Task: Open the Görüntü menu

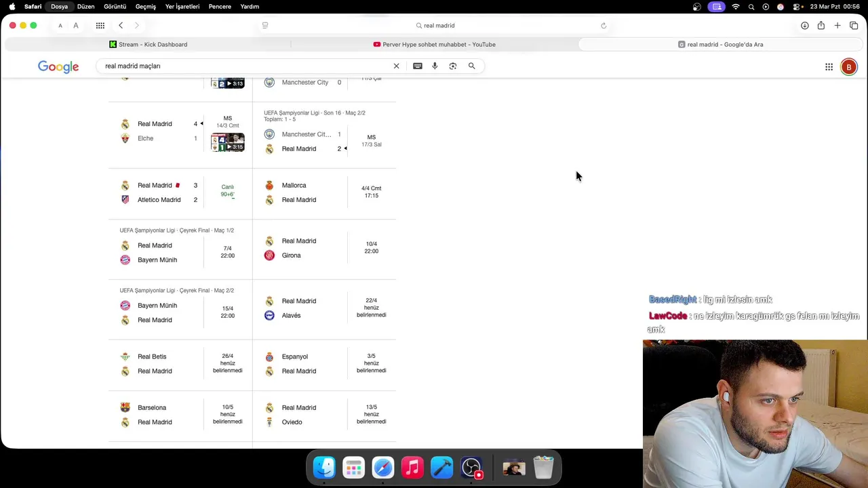Action: pyautogui.click(x=115, y=7)
